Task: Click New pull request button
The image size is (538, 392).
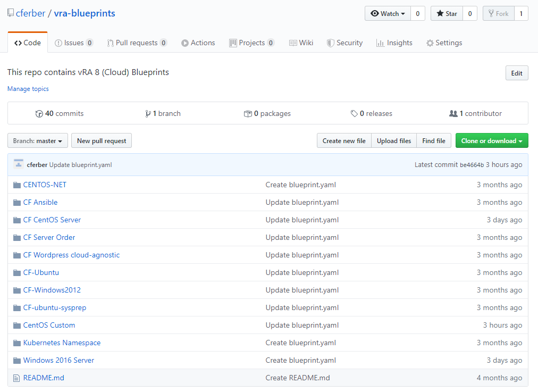Action: pos(102,141)
